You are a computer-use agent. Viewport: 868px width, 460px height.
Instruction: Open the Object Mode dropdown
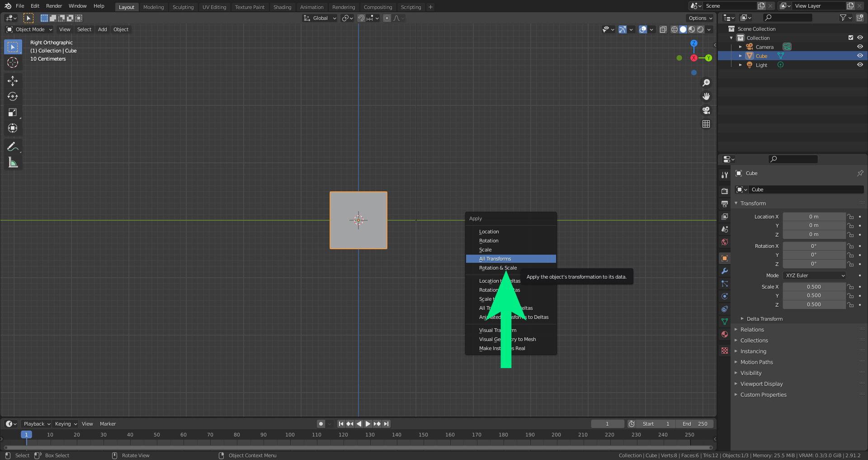point(29,29)
